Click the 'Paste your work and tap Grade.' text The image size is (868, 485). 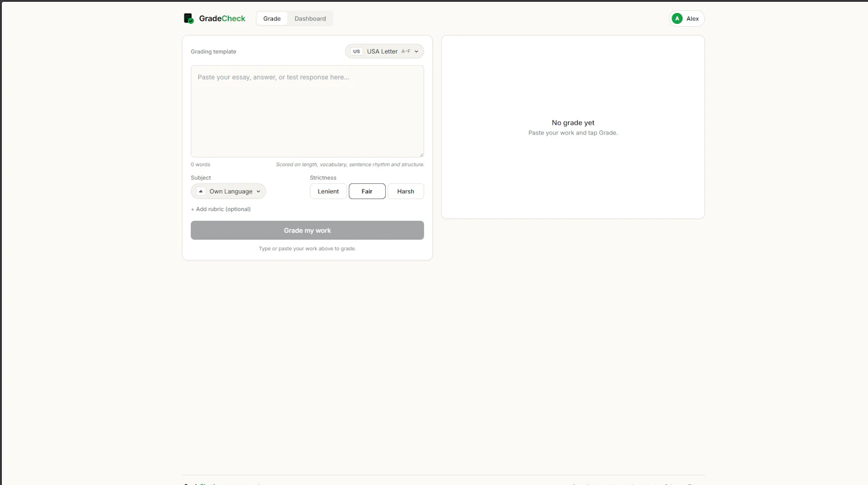point(573,133)
